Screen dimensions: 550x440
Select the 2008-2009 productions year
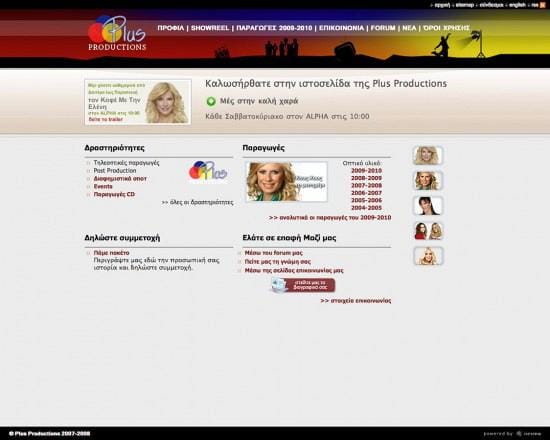tap(366, 178)
